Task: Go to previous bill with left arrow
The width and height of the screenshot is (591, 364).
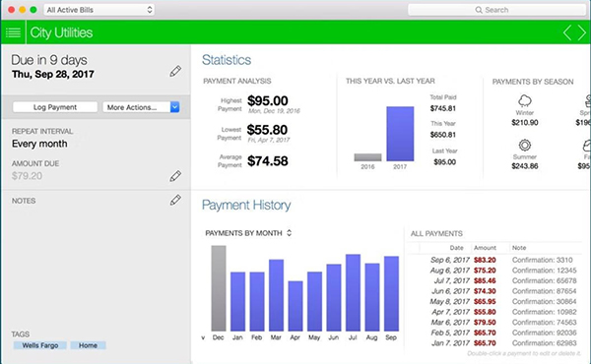Action: pos(567,32)
